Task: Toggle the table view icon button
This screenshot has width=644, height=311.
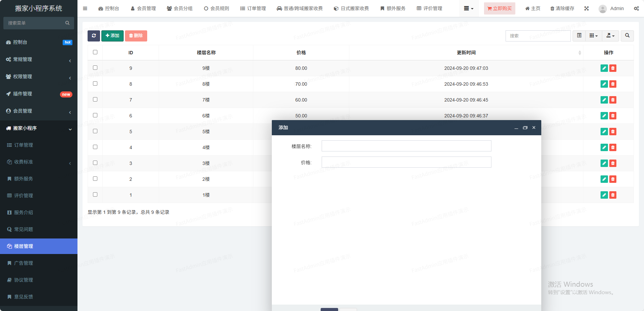Action: pos(579,36)
